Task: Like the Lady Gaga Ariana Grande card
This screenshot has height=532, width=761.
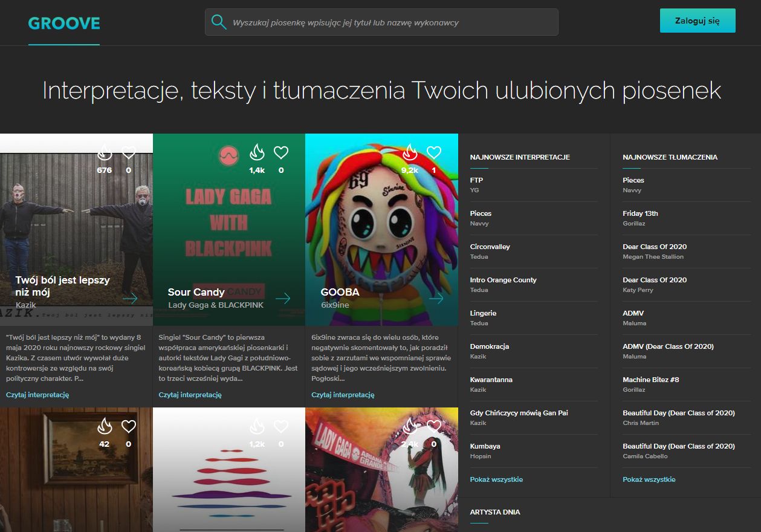Action: [x=434, y=426]
